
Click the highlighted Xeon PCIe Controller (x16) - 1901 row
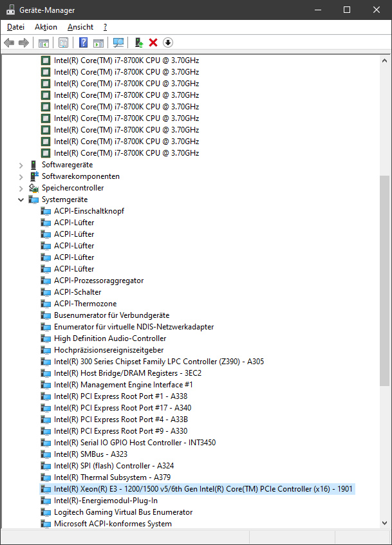197,489
